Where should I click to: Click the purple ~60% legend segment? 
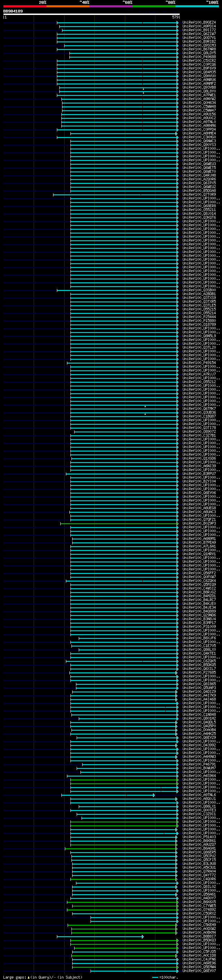[x=111, y=6]
